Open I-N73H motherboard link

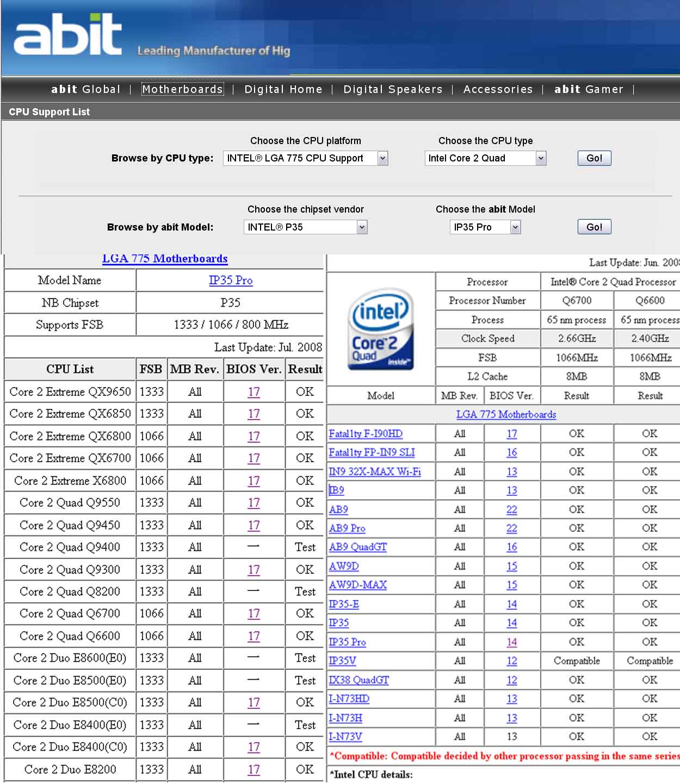point(345,718)
